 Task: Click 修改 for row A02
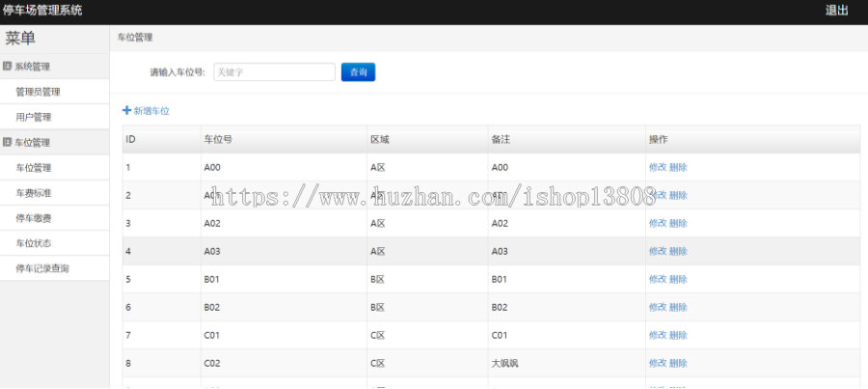coord(658,223)
